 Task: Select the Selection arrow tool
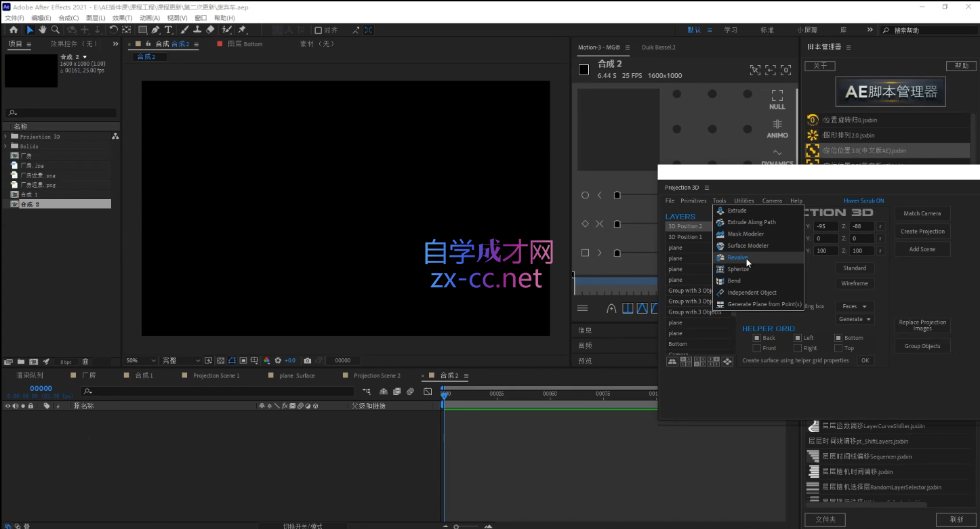click(x=30, y=30)
